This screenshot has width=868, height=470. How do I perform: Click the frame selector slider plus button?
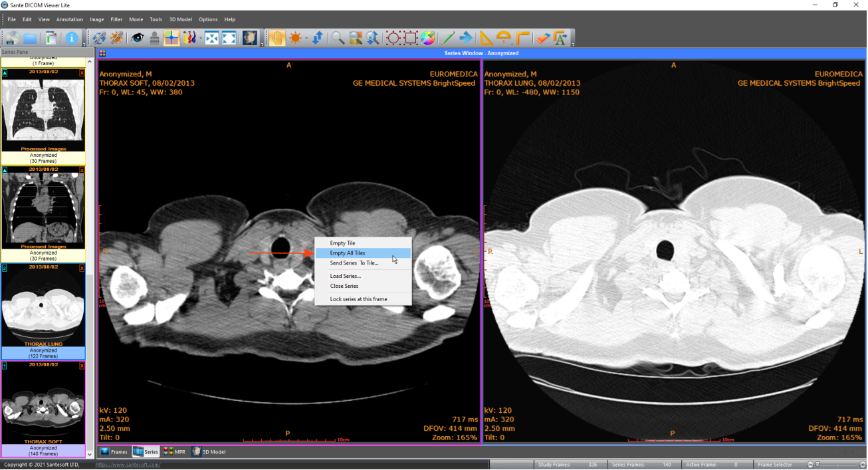(861, 464)
